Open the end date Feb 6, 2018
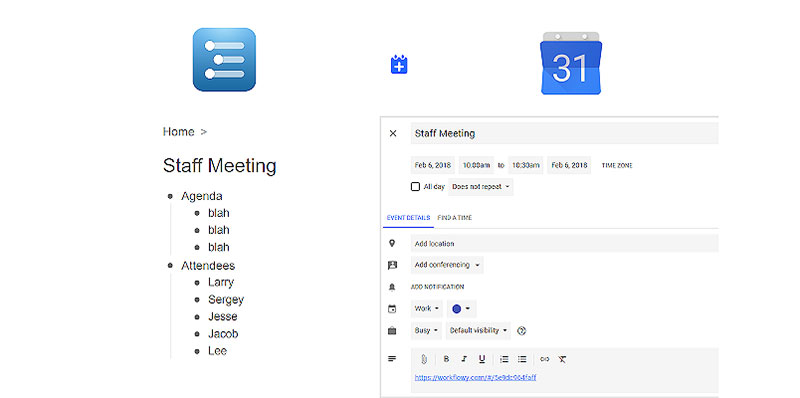The image size is (800, 398). (x=569, y=165)
